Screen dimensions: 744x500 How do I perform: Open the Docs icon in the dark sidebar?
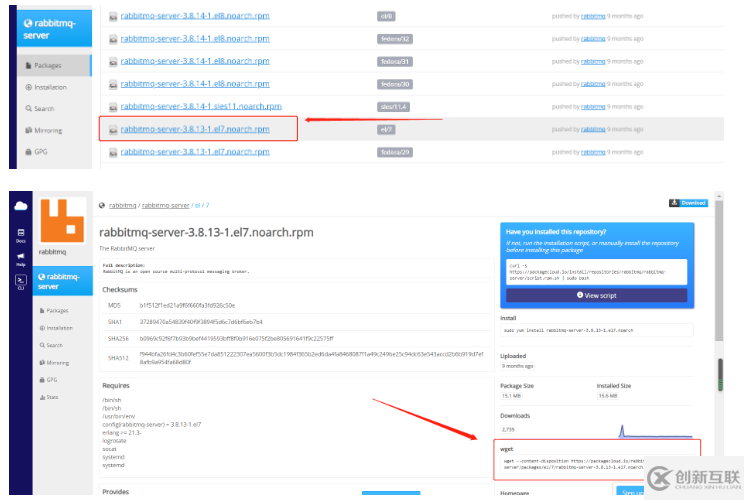[21, 235]
